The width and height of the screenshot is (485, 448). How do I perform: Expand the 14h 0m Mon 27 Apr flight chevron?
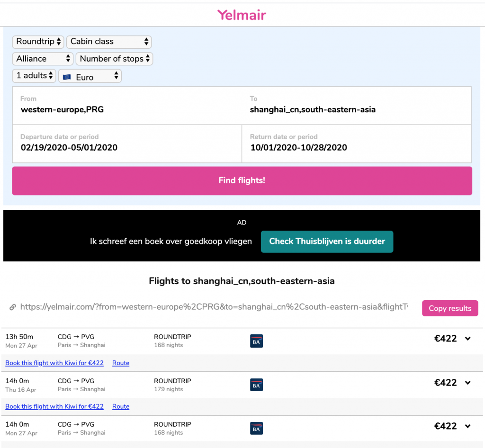467,426
